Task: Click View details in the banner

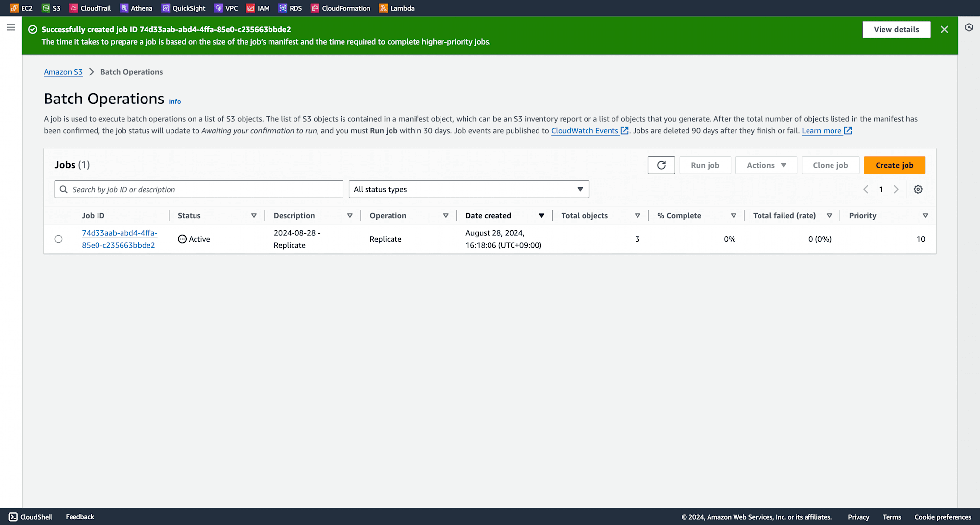Action: click(896, 29)
